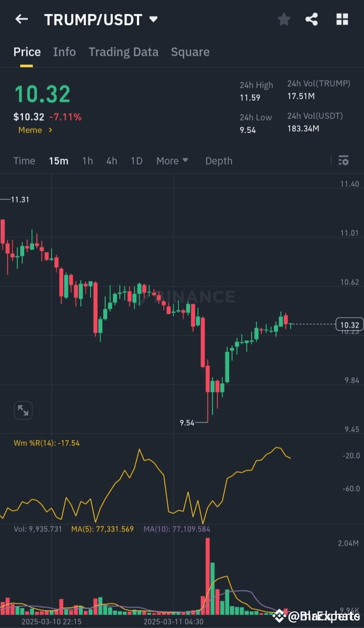Select the Time chart interval

[x=24, y=161]
